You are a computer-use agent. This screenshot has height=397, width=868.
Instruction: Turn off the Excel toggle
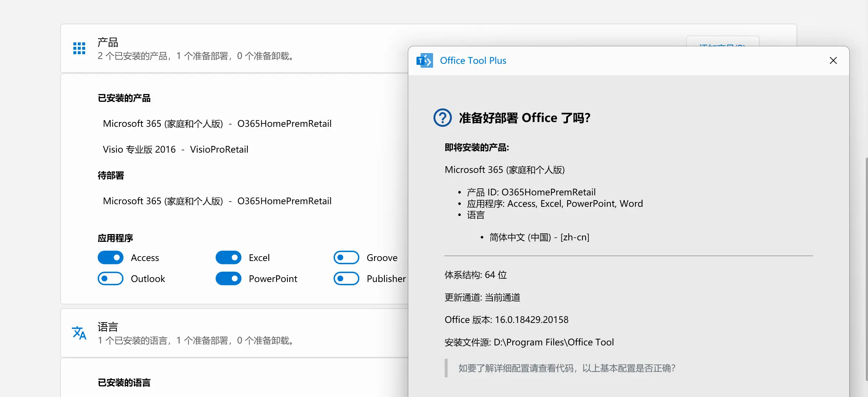pos(229,258)
